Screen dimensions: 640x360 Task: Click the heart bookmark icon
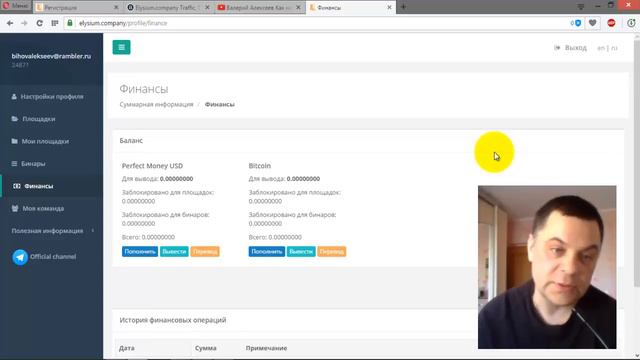pyautogui.click(x=593, y=23)
